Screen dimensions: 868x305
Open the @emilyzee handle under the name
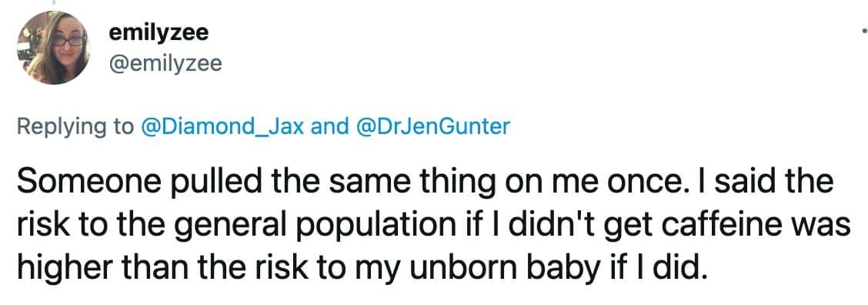tap(165, 65)
